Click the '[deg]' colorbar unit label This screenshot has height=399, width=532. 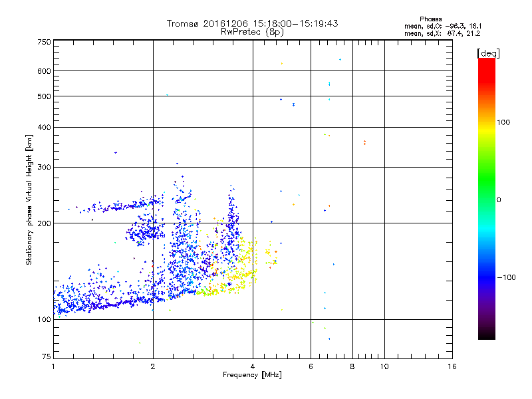pos(488,53)
